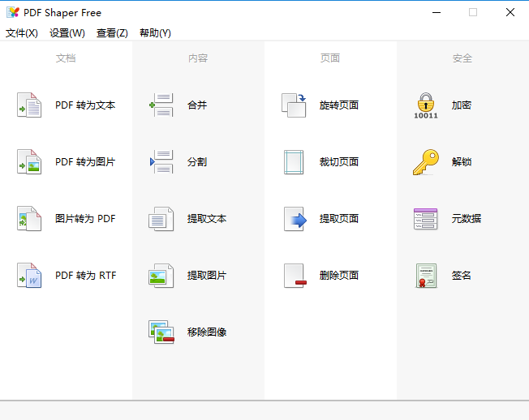Select the PDF 转为文本 label
Image resolution: width=529 pixels, height=420 pixels.
coord(85,105)
